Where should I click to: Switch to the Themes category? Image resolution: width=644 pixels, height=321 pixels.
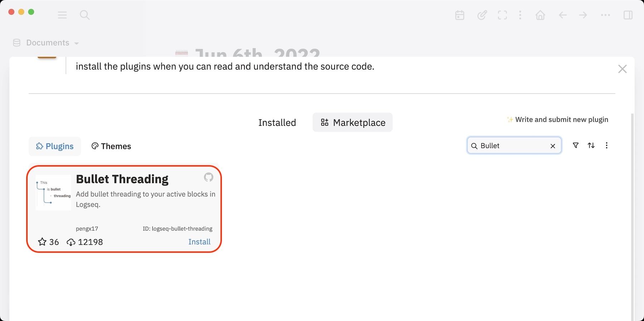coord(111,146)
